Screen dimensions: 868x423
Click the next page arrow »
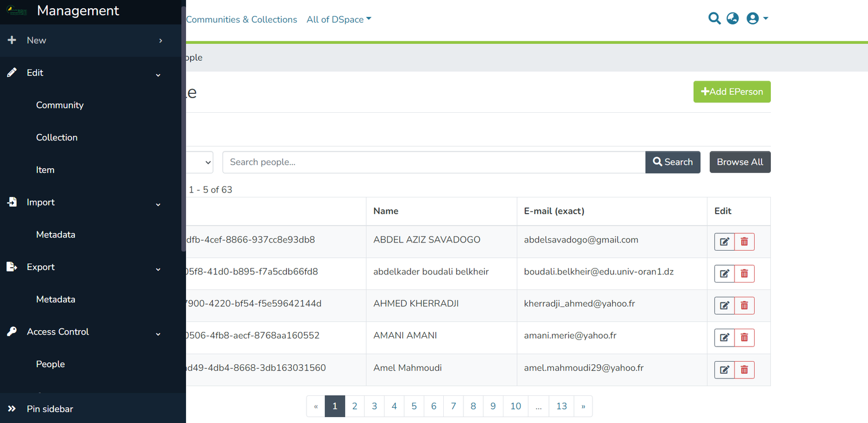tap(583, 406)
